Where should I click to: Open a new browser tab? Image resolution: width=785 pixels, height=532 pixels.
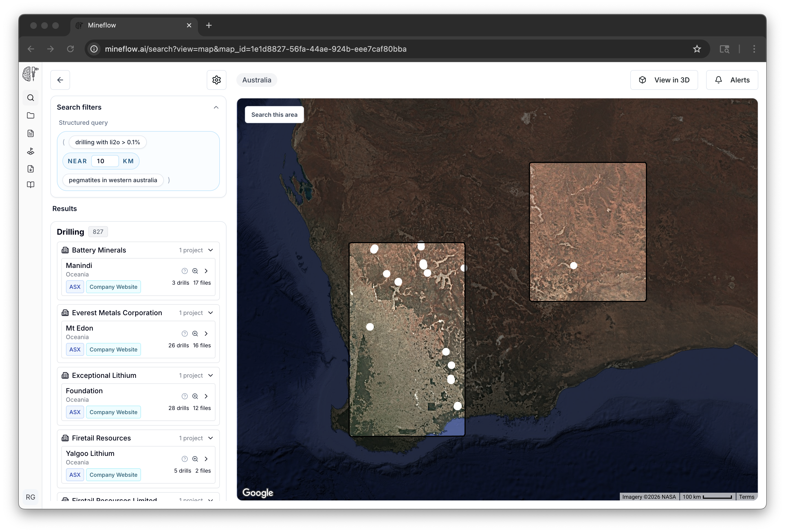(x=209, y=25)
